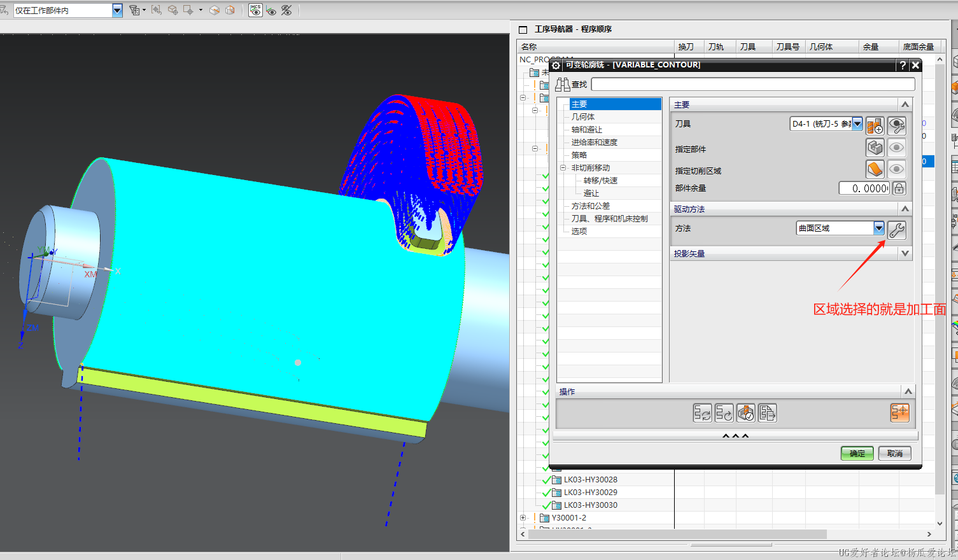958x560 pixels.
Task: Open the dropdown arrow beside selection filter funnel
Action: [144, 10]
